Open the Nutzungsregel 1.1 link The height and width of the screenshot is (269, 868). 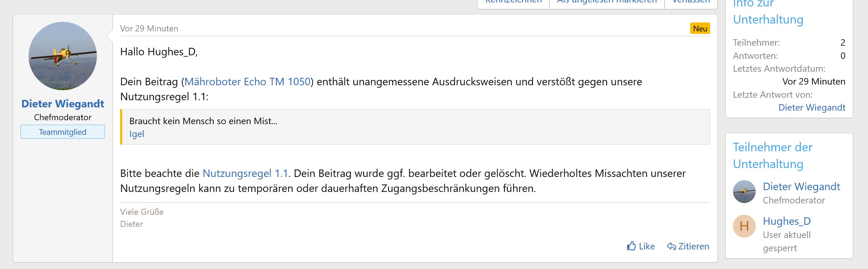pos(245,173)
